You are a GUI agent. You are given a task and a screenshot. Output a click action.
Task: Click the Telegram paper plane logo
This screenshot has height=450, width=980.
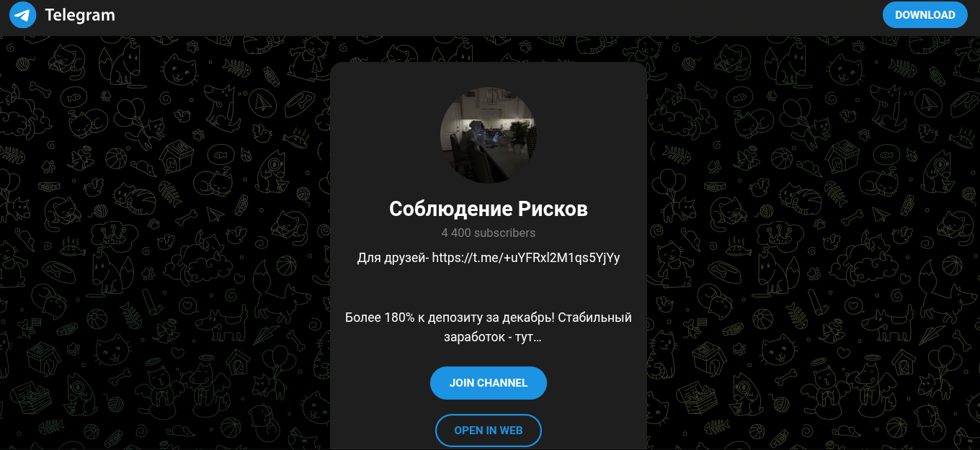(x=23, y=14)
